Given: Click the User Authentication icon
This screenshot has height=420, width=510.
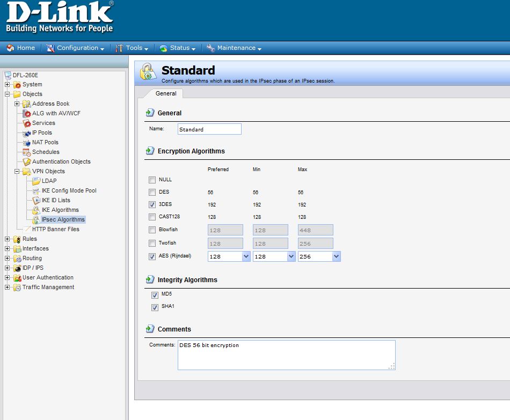Looking at the screenshot, I should pyautogui.click(x=17, y=278).
